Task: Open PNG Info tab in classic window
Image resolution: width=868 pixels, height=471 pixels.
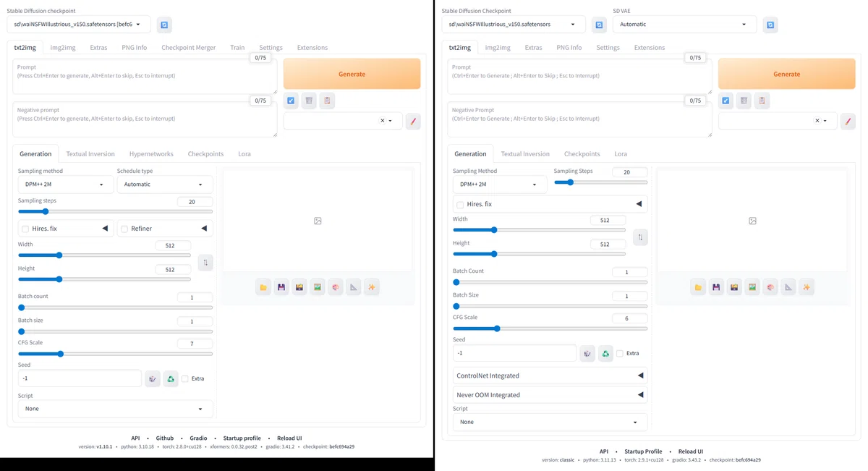Action: [569, 48]
